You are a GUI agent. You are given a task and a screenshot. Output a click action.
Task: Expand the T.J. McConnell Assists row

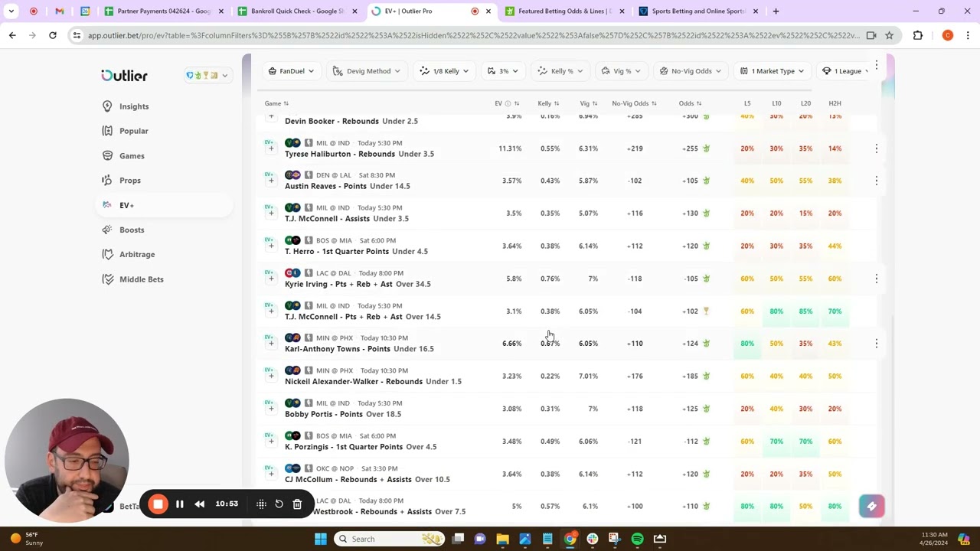point(271,214)
